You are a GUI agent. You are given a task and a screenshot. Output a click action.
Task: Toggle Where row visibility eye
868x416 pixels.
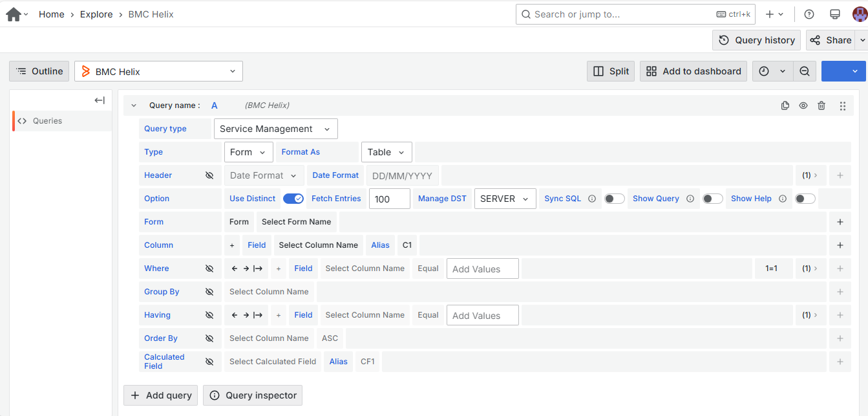[209, 268]
